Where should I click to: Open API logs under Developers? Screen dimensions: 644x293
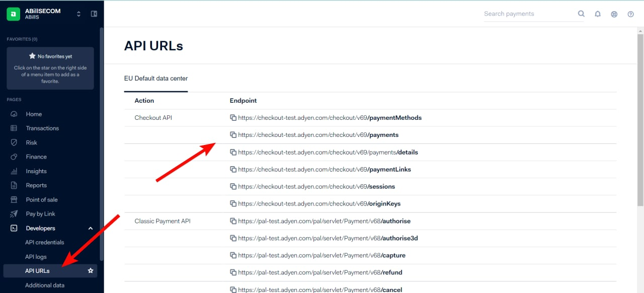[36, 257]
